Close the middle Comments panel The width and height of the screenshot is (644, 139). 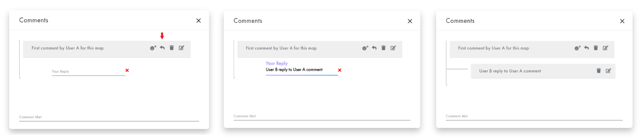(x=410, y=21)
